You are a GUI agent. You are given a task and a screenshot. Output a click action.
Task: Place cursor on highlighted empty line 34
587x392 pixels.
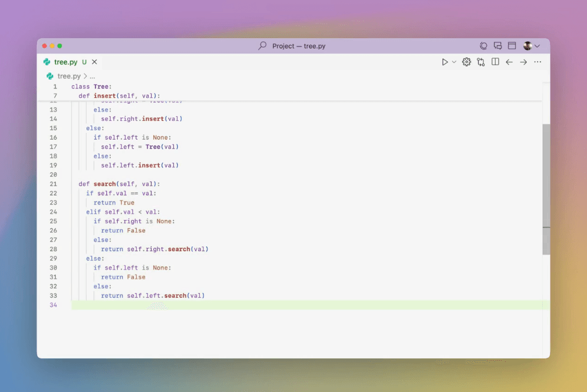point(307,305)
